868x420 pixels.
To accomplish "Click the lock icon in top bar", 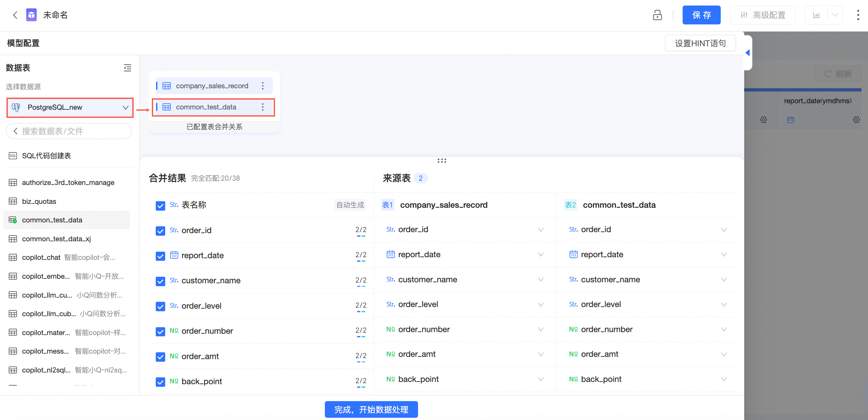I will [657, 15].
